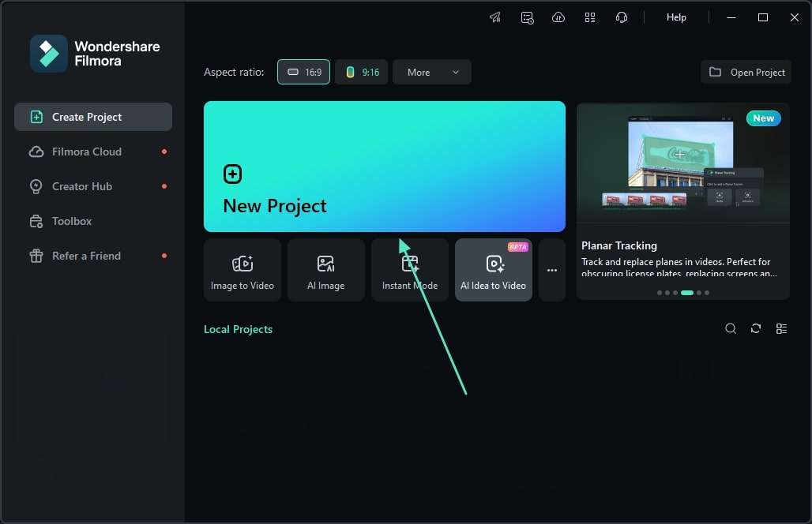The image size is (812, 524).
Task: Maximize the Filmora window
Action: [x=763, y=17]
